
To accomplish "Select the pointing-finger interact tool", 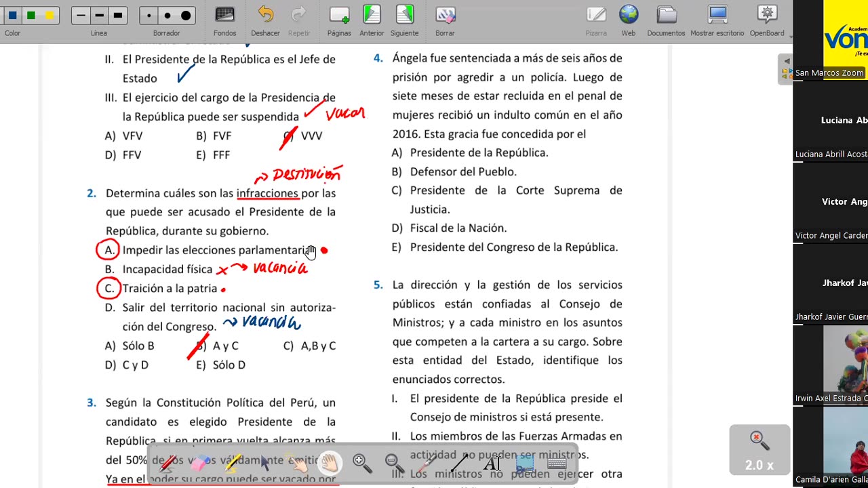I will click(x=297, y=463).
